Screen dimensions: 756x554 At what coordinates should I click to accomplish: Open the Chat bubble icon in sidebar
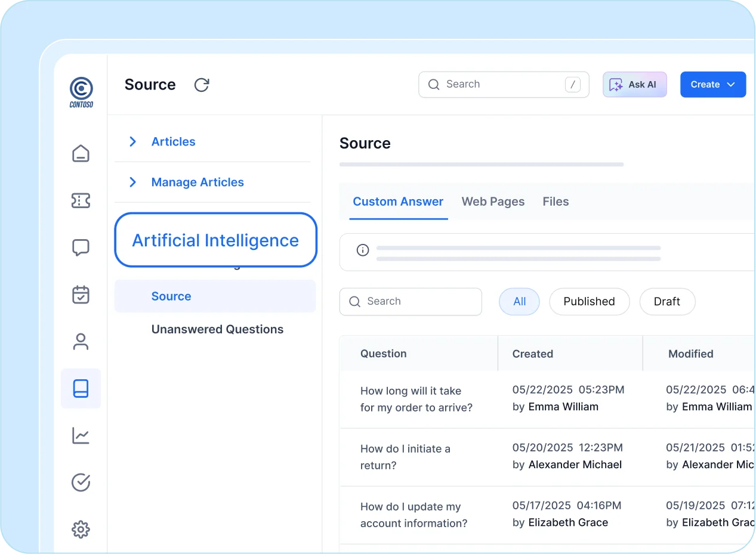pyautogui.click(x=81, y=247)
